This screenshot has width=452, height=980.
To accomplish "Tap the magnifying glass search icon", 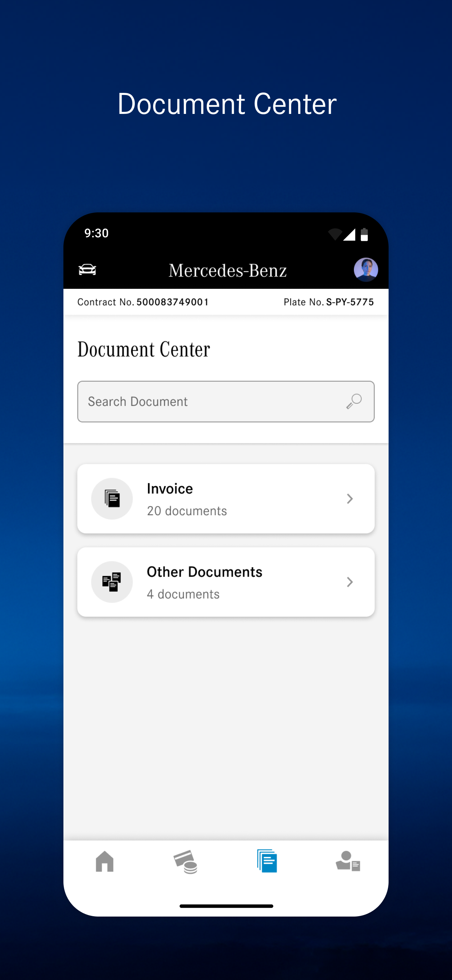I will pyautogui.click(x=354, y=401).
